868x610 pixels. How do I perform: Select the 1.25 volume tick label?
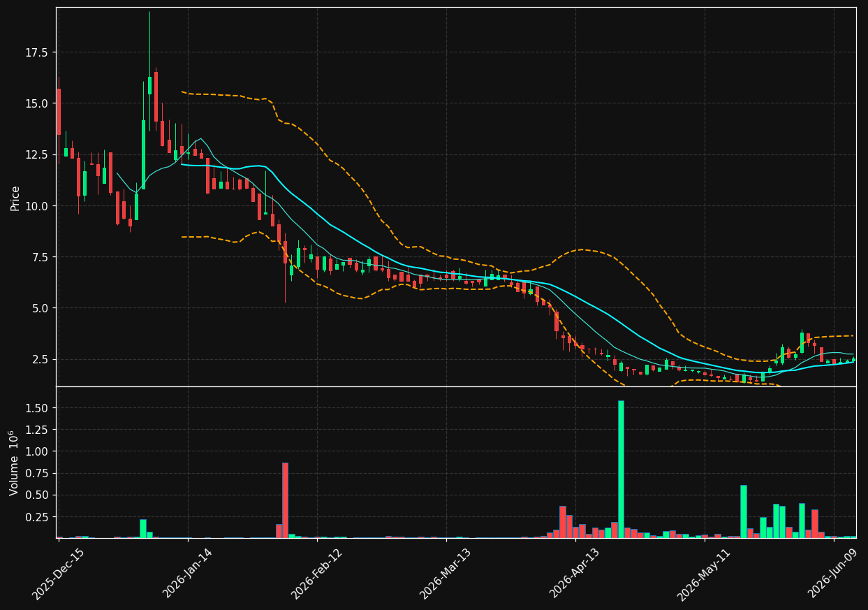tap(36, 429)
